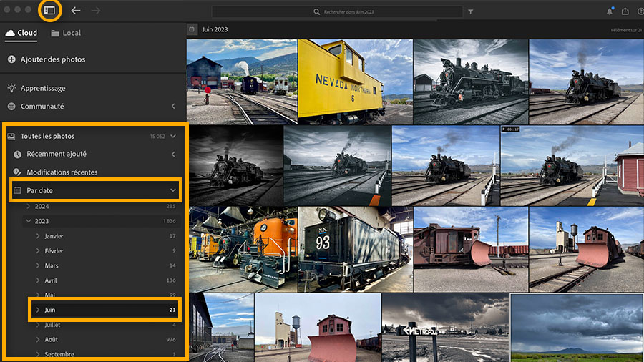The height and width of the screenshot is (362, 644).
Task: Click the search field for Juin 2023
Action: 336,12
